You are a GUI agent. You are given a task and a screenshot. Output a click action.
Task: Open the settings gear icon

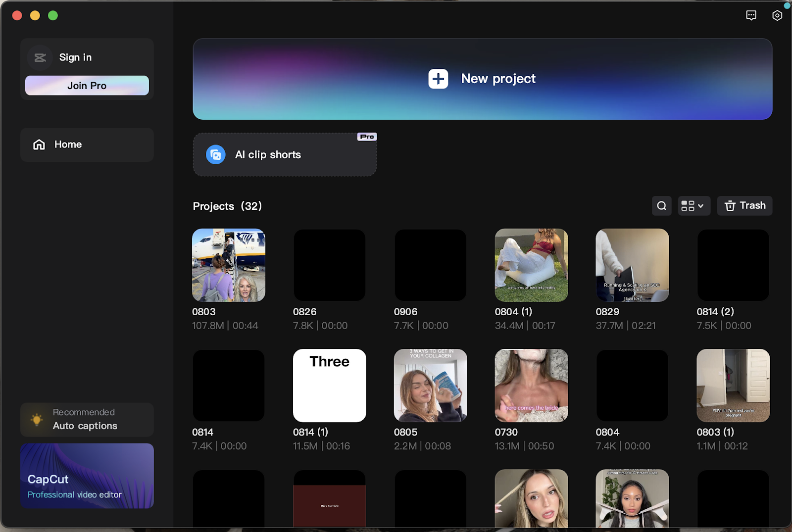(x=777, y=15)
